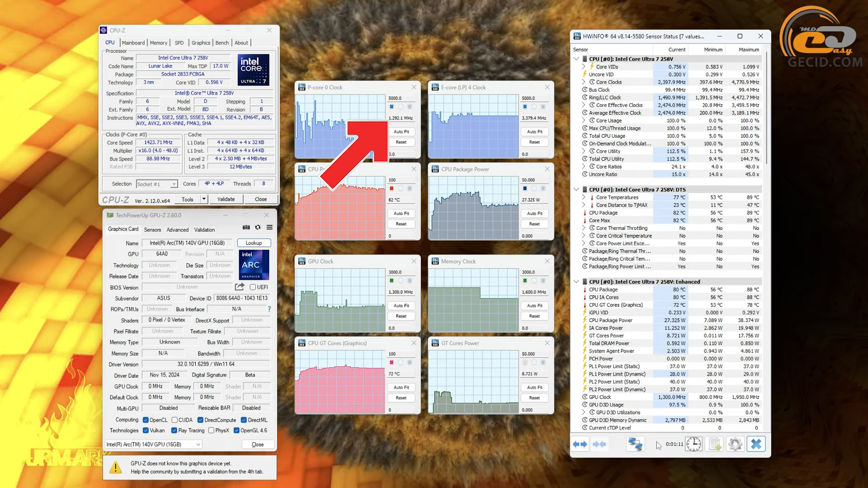Screen dimensions: 868x488
Task: Click Reset in the CPU Package Power graph
Action: tap(534, 224)
